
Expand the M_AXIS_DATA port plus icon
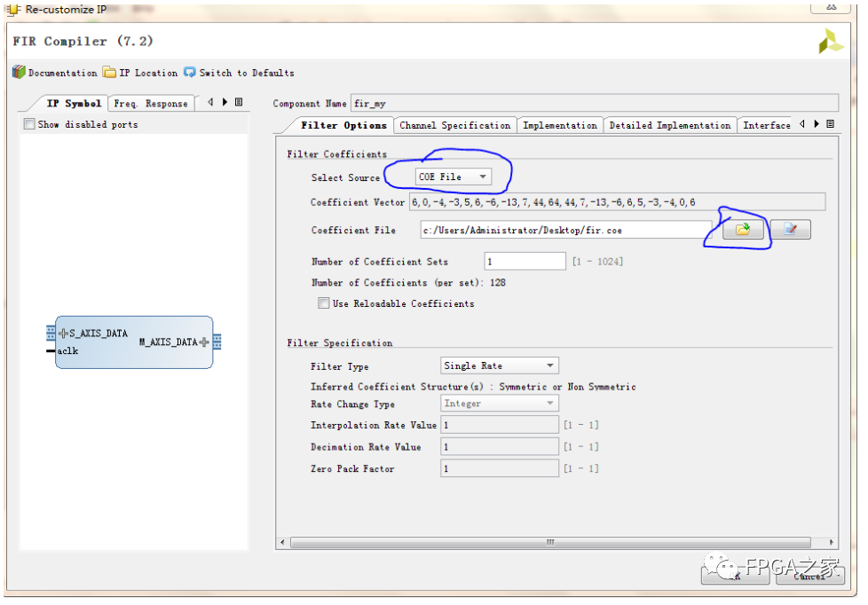204,342
